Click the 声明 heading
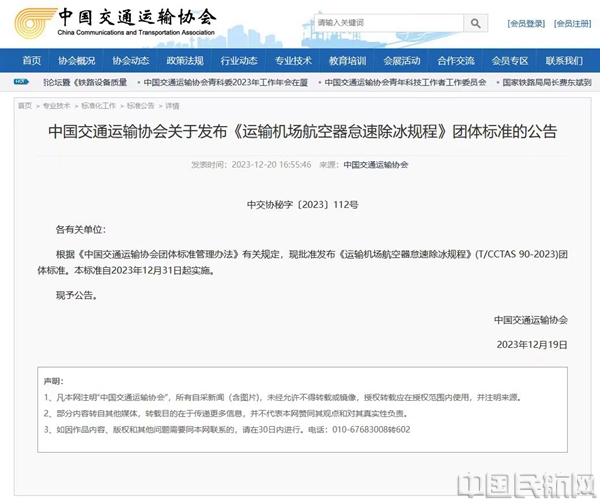The width and height of the screenshot is (600, 501). 54,381
